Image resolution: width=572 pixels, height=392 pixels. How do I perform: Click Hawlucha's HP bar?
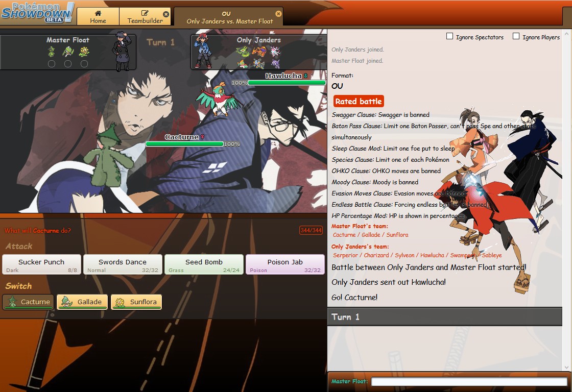(x=287, y=83)
